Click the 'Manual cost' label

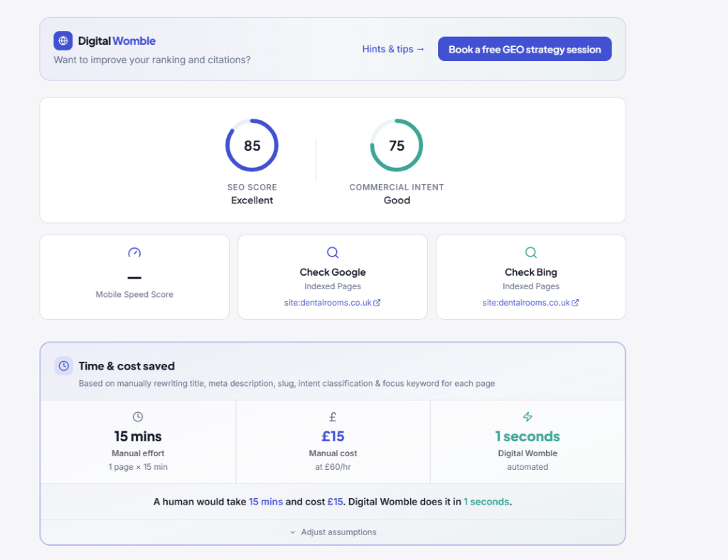333,453
